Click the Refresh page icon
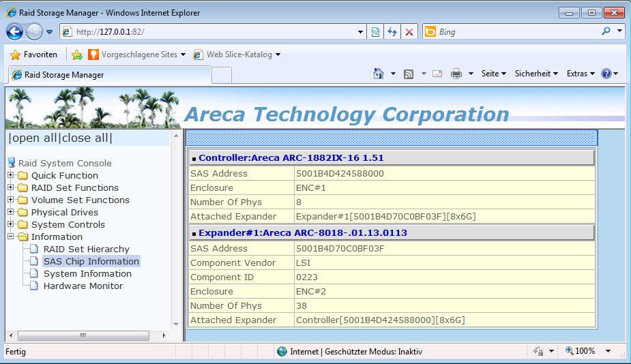This screenshot has width=631, height=364. pyautogui.click(x=392, y=32)
